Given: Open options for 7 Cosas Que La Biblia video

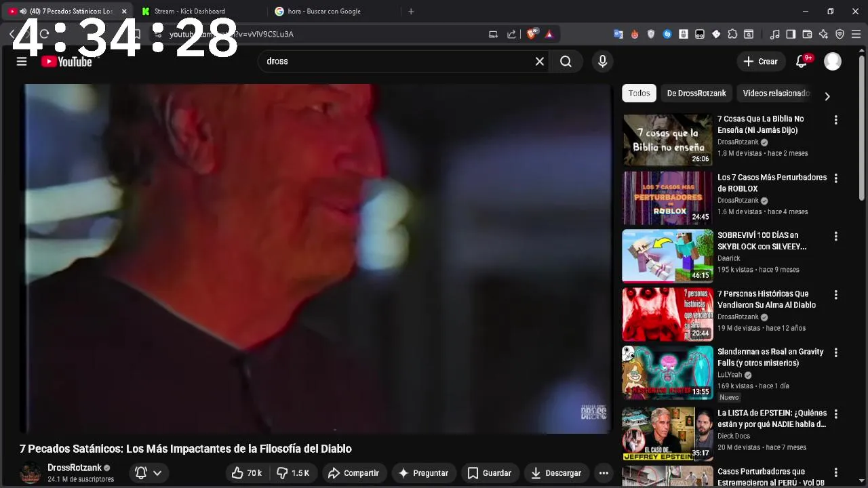Looking at the screenshot, I should [x=835, y=120].
